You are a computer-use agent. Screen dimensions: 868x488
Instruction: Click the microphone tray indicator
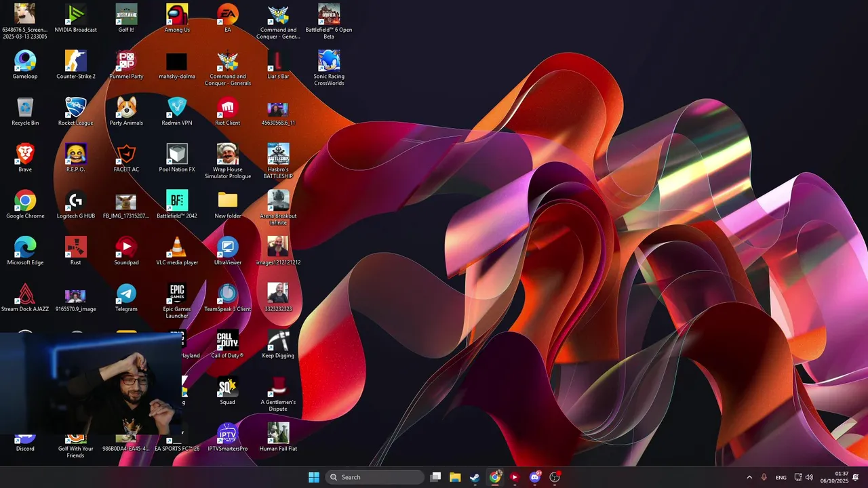tap(764, 477)
